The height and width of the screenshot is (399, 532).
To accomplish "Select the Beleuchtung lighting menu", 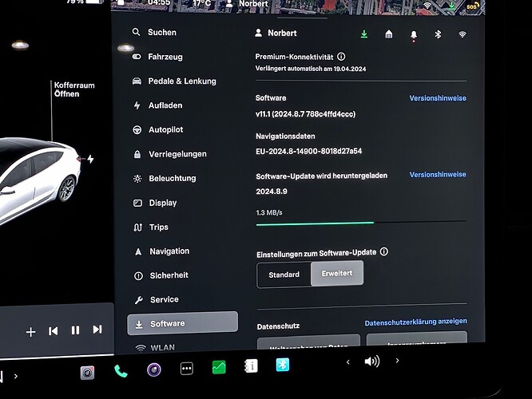I will point(165,178).
